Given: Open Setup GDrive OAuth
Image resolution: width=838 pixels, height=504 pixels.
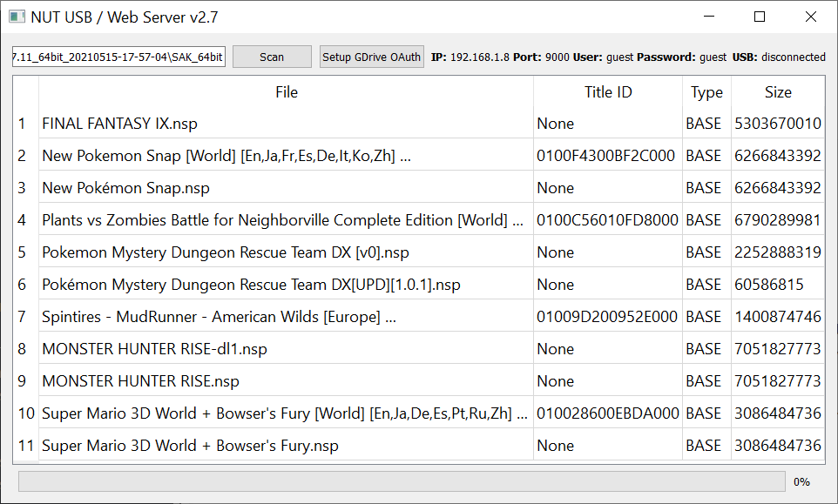Looking at the screenshot, I should [371, 57].
